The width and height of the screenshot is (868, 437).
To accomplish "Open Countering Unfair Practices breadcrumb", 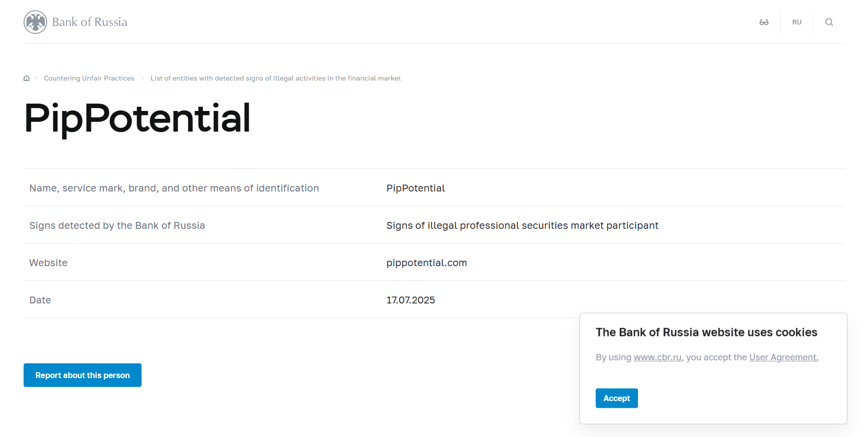I will tap(89, 79).
